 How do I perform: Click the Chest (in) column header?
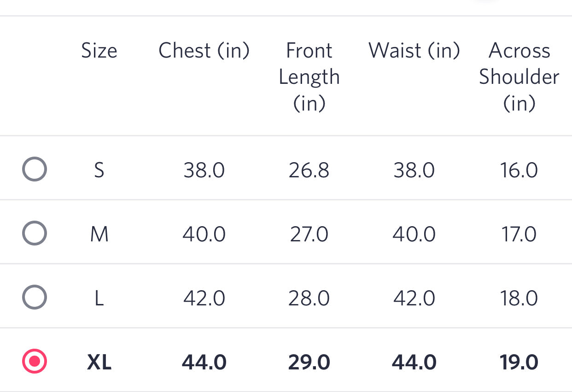204,51
